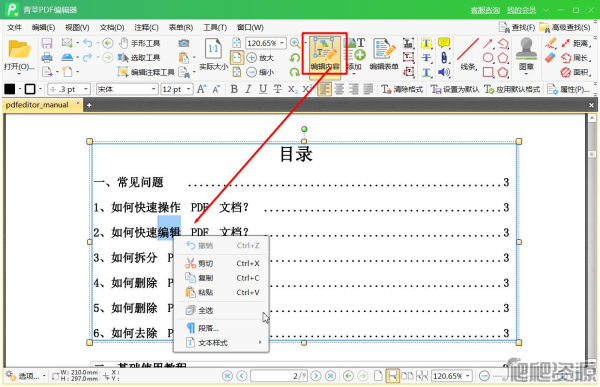Select the yellow Highlight text tool
Viewport: 600px width, 387px height.
coord(426,43)
